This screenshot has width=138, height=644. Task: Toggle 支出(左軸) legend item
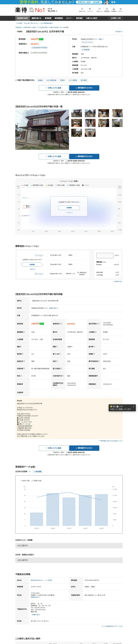(49, 185)
